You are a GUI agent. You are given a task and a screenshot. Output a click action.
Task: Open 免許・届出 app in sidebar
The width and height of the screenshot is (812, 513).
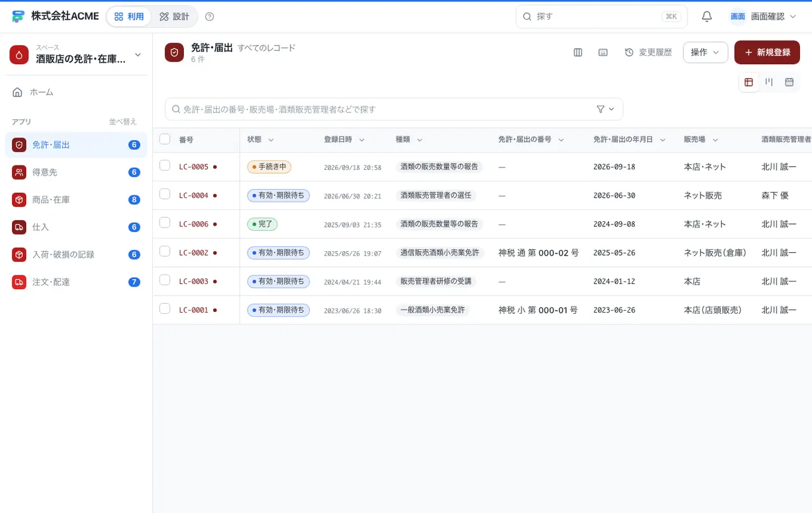pyautogui.click(x=76, y=145)
